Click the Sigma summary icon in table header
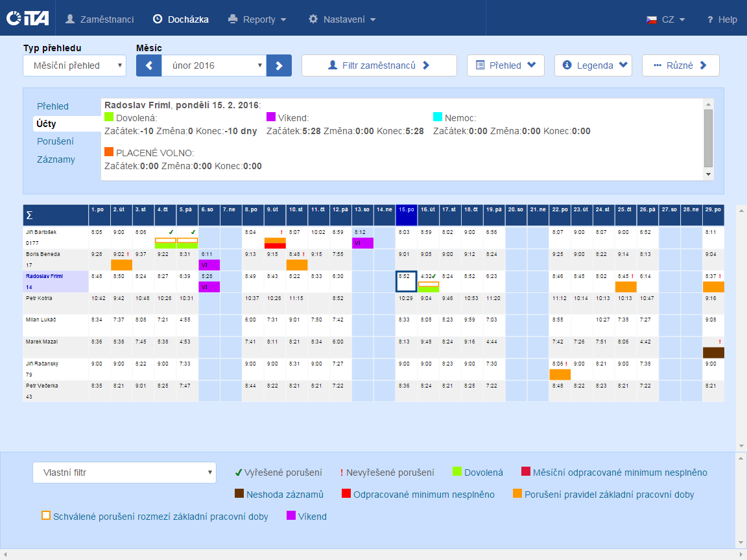The width and height of the screenshot is (747, 560). click(x=29, y=215)
